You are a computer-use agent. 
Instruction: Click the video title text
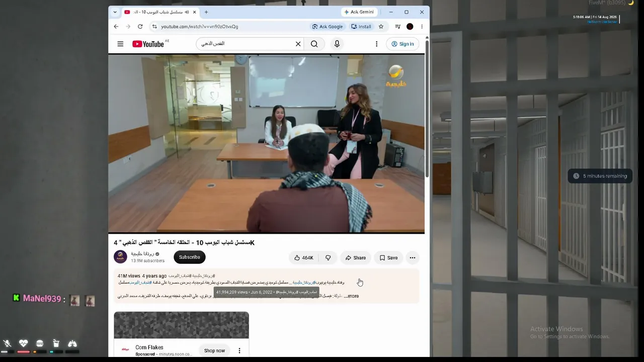[184, 243]
